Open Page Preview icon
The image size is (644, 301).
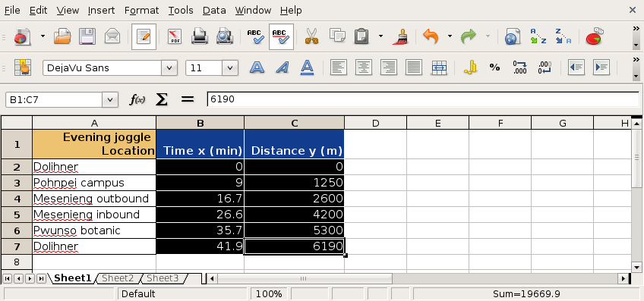coord(225,37)
